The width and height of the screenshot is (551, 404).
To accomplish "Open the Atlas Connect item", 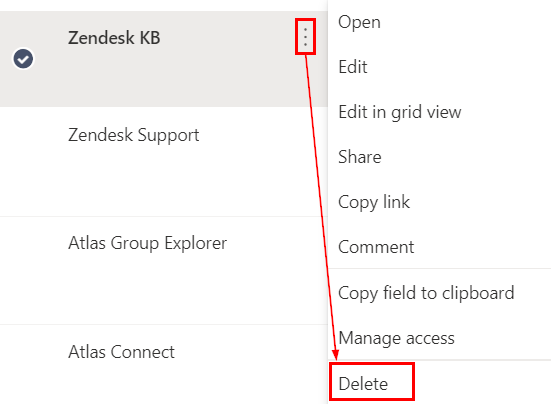I will coord(121,352).
